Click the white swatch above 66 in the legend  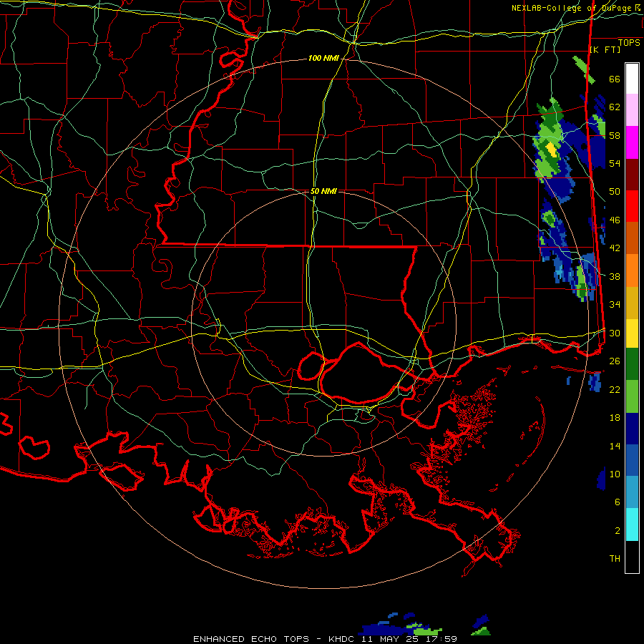pos(632,79)
